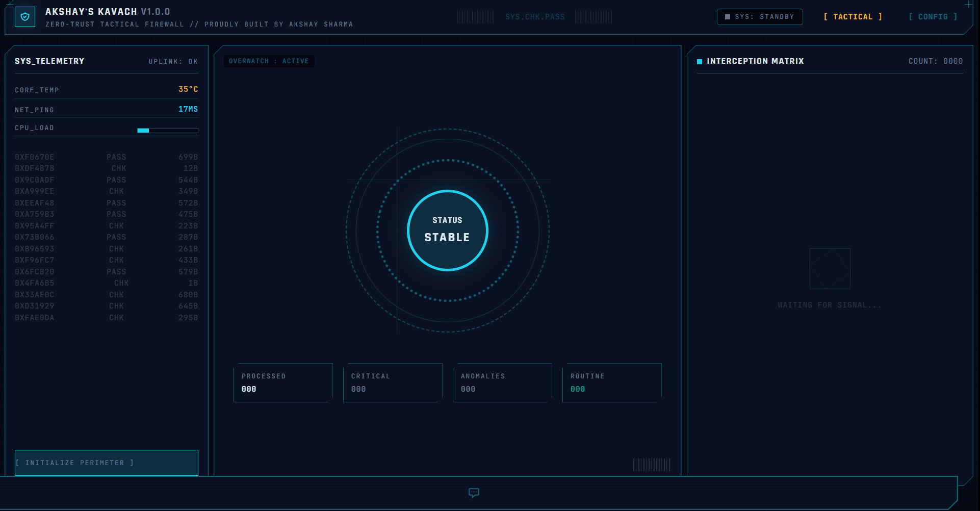980x511 pixels.
Task: Click the COUNT: 0000 indicator
Action: 936,61
